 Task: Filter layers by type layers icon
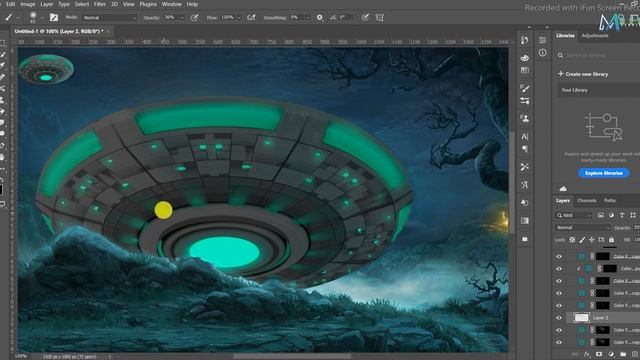point(622,215)
